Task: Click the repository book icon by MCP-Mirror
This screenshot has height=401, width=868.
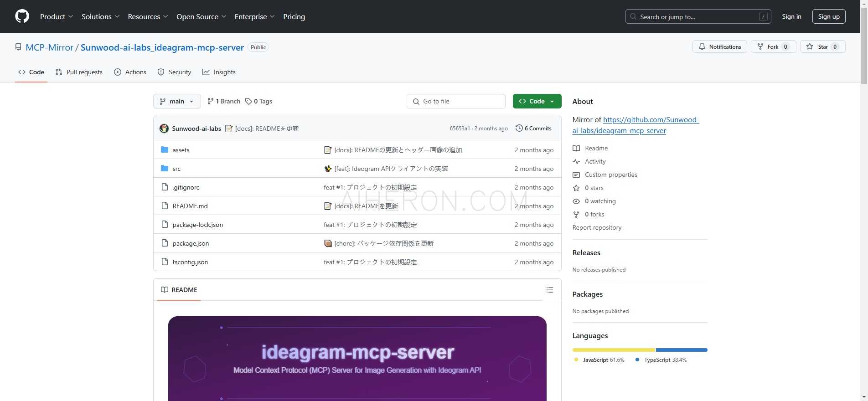Action: coord(18,47)
